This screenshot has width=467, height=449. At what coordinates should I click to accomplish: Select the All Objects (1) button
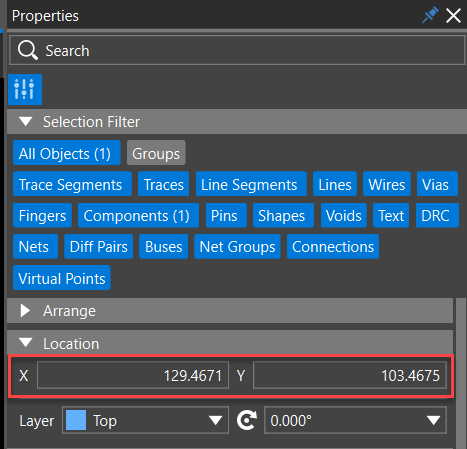click(x=67, y=153)
